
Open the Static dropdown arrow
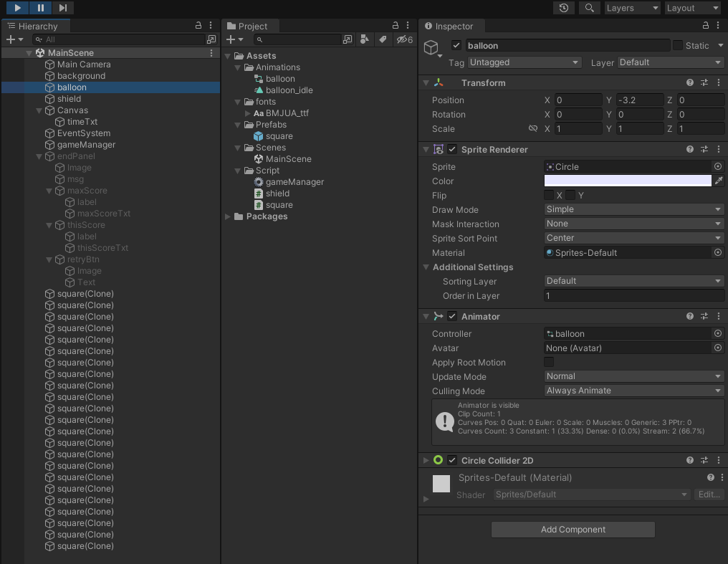[x=721, y=45]
